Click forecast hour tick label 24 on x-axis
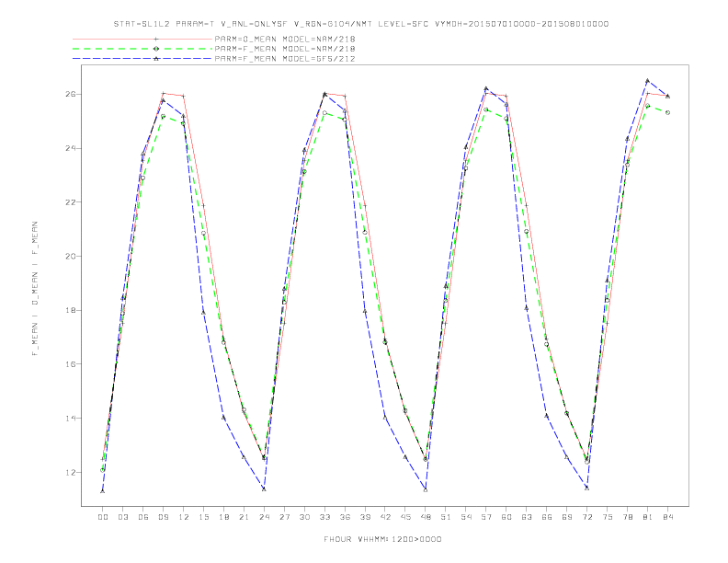The image size is (728, 563). click(x=264, y=517)
